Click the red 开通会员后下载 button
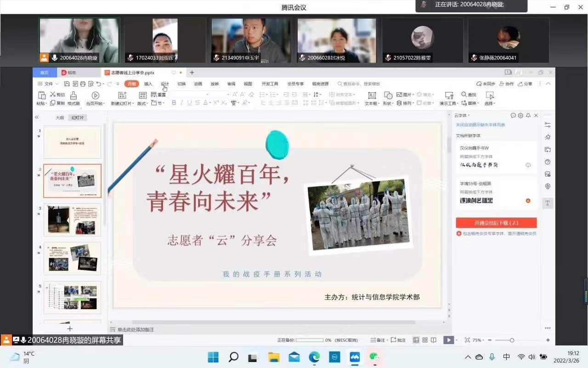This screenshot has height=368, width=588. tap(496, 223)
